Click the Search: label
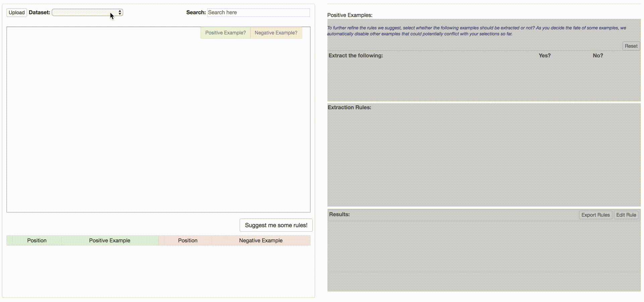Viewport: 644px width, 302px height. pyautogui.click(x=196, y=12)
